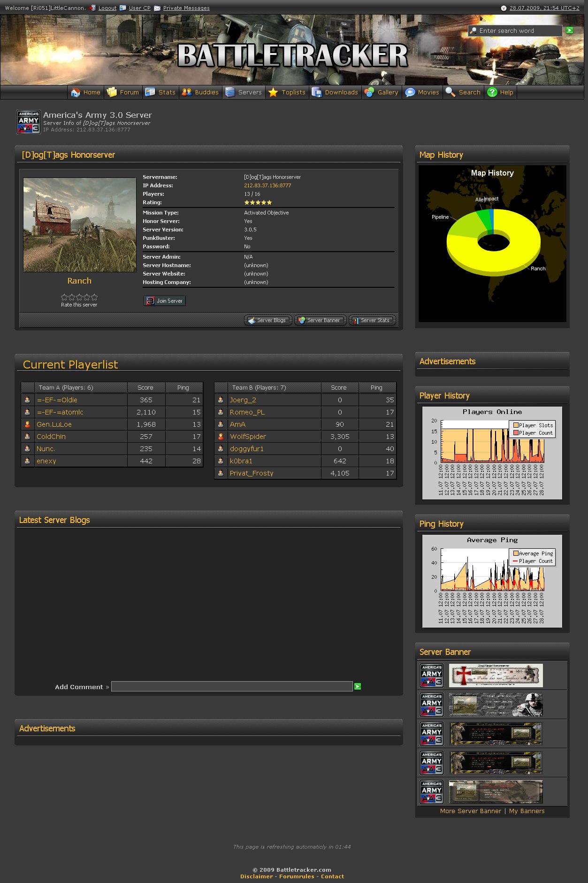The height and width of the screenshot is (883, 588).
Task: Click the Gallery icon in navigation bar
Action: tap(369, 92)
